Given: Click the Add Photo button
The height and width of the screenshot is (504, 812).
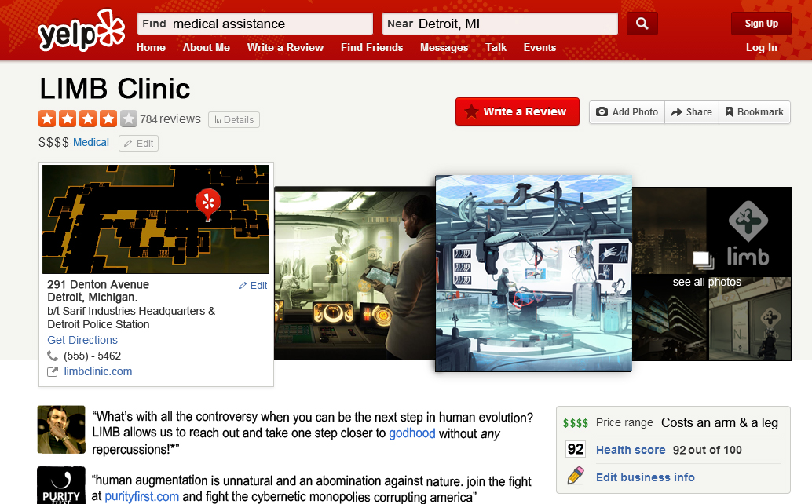Looking at the screenshot, I should click(627, 111).
